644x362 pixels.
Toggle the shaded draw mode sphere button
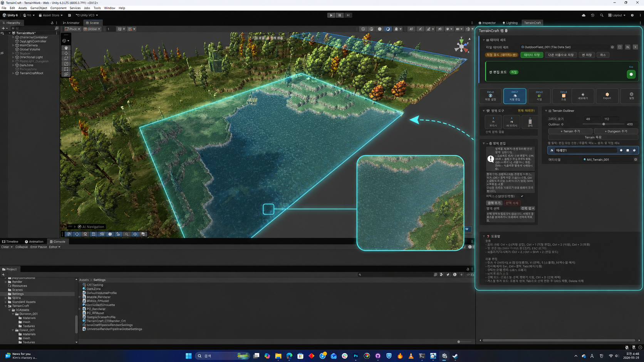point(379,29)
